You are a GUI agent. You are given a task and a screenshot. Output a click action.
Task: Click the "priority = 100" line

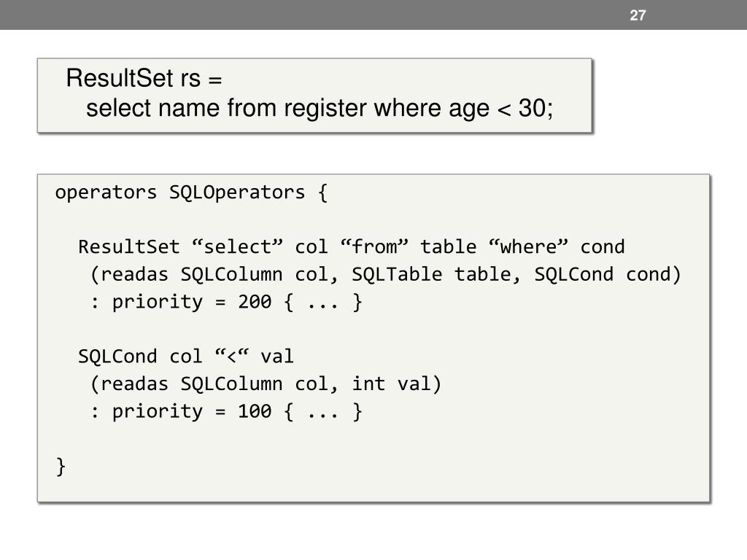coord(226,411)
